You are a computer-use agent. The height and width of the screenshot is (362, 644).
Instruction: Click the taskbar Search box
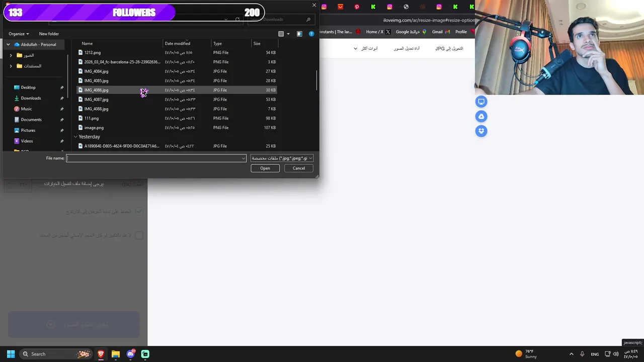(x=55, y=354)
